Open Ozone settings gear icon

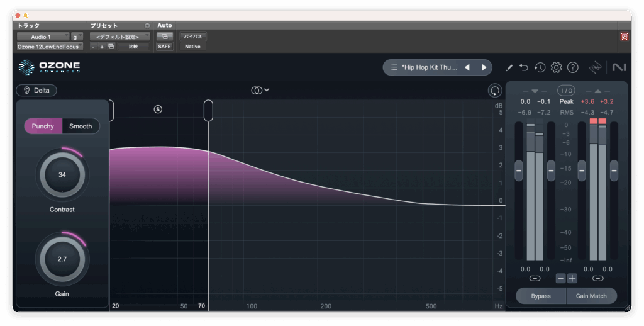[x=556, y=67]
